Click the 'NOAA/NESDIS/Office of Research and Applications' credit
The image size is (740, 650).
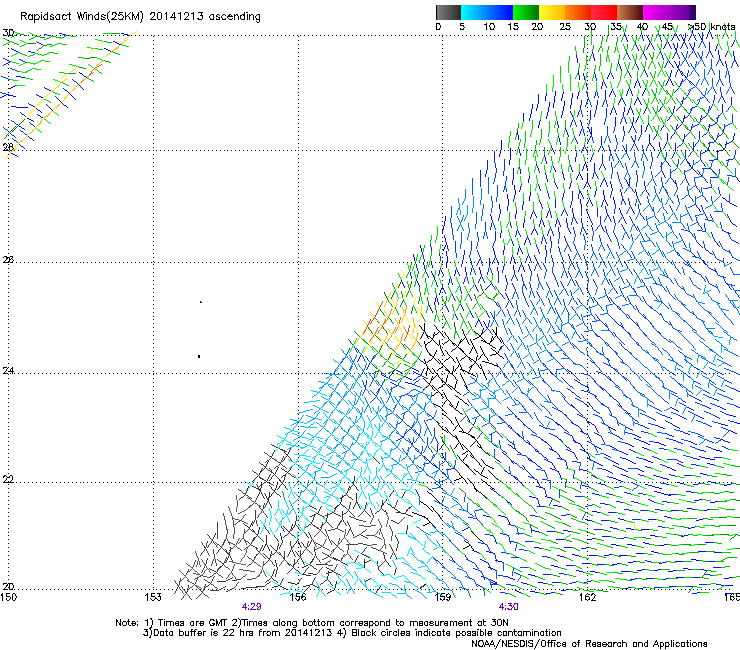[x=589, y=644]
